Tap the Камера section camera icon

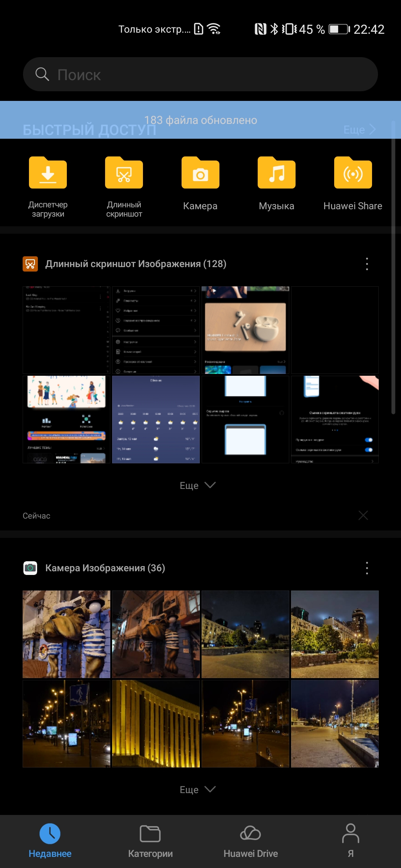tap(30, 568)
